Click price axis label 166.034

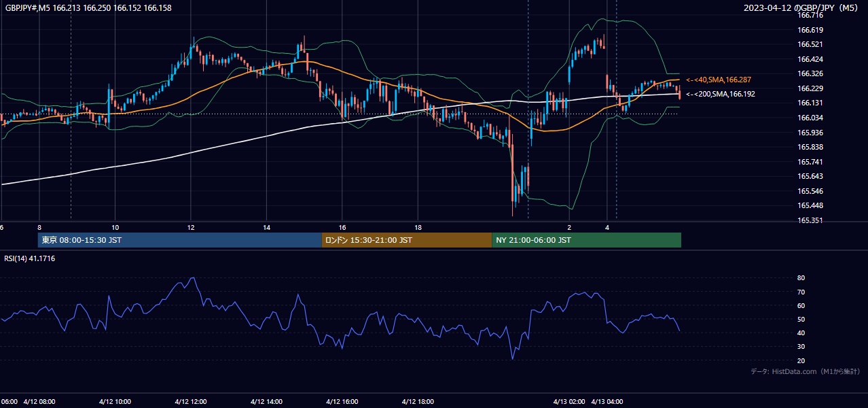tap(810, 118)
